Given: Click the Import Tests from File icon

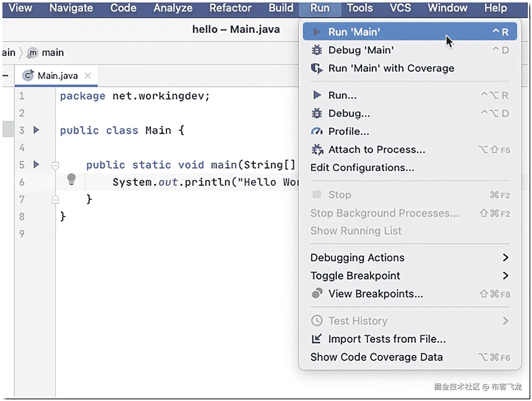Looking at the screenshot, I should coord(317,339).
